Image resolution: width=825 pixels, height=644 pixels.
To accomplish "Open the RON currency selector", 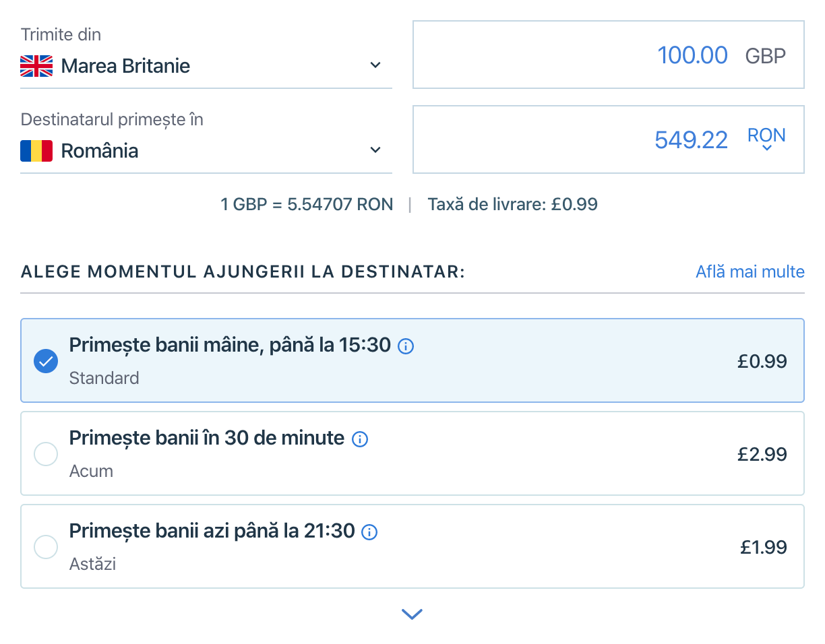I will 766,139.
